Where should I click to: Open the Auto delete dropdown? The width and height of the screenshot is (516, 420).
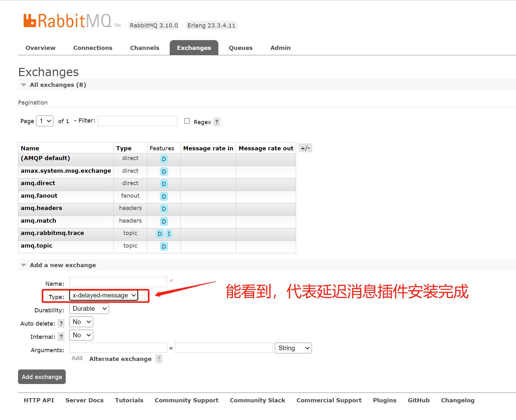tap(81, 322)
